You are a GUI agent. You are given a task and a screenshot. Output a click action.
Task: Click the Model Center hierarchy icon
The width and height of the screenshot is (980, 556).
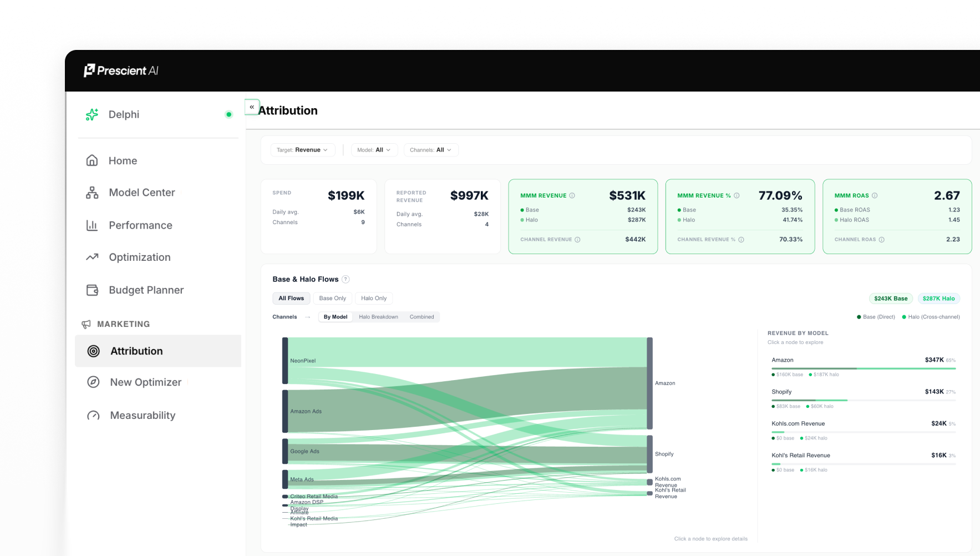click(x=92, y=193)
